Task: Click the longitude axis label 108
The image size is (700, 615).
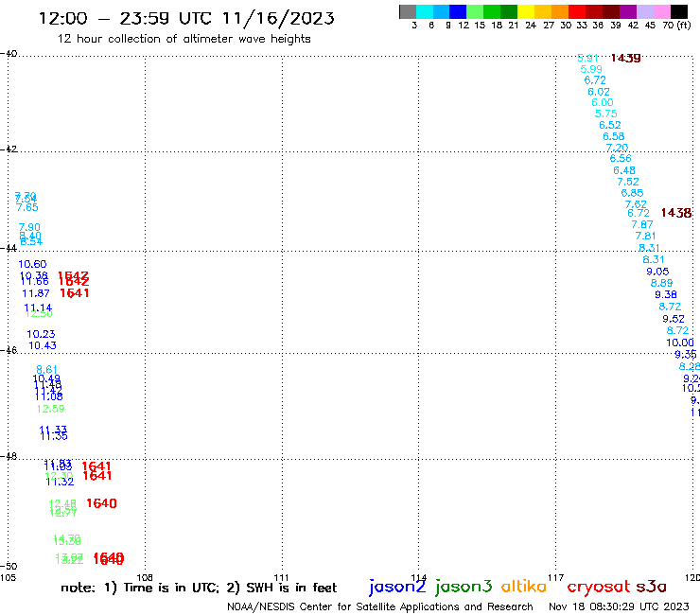Action: [145, 577]
